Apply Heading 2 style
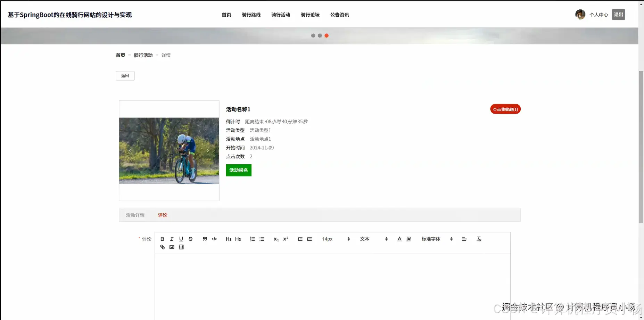The width and height of the screenshot is (644, 320). coord(238,239)
